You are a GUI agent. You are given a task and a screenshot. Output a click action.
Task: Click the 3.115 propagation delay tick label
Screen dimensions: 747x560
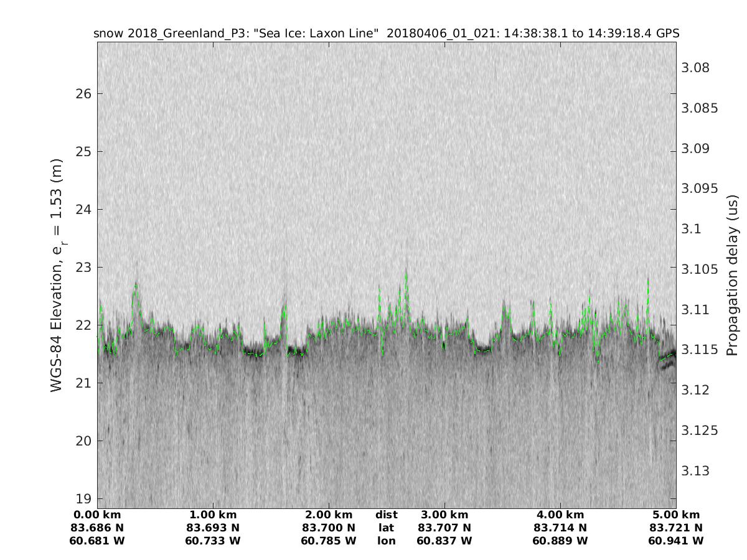click(700, 350)
